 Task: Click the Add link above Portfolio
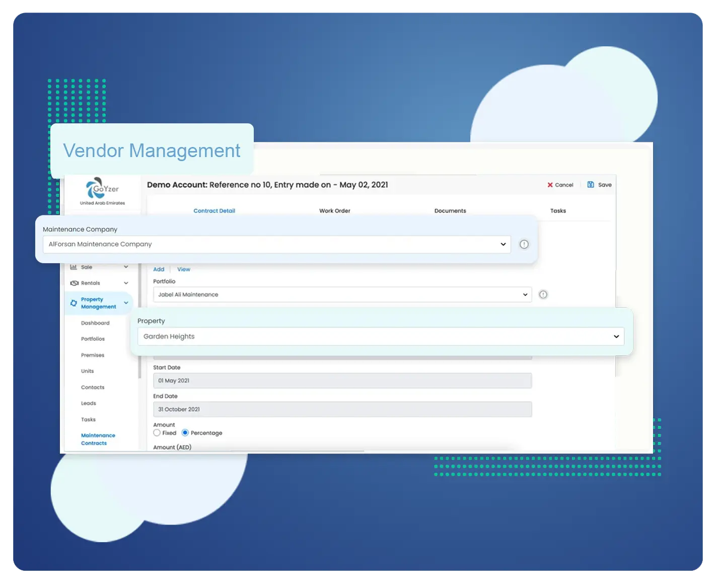(159, 269)
